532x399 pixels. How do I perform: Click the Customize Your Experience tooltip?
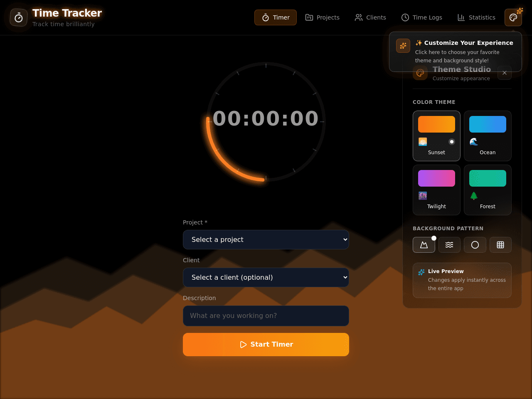[456, 52]
